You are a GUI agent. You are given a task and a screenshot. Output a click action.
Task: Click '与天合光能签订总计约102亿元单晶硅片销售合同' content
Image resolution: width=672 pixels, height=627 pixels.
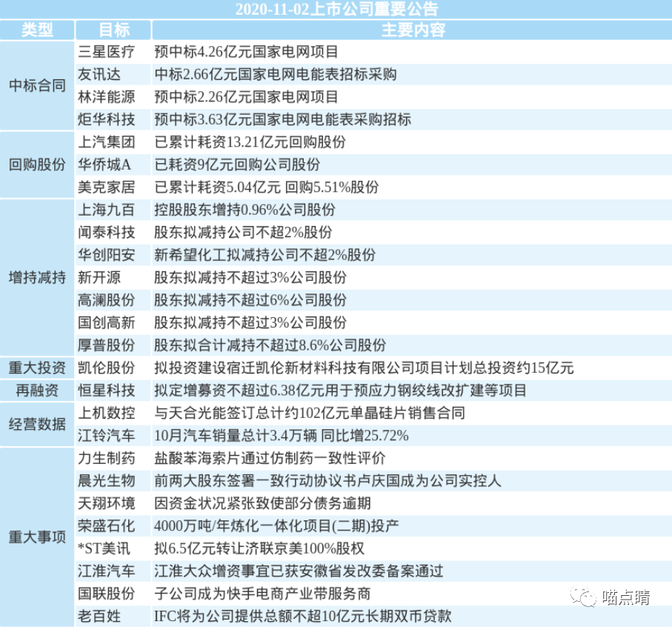click(310, 413)
